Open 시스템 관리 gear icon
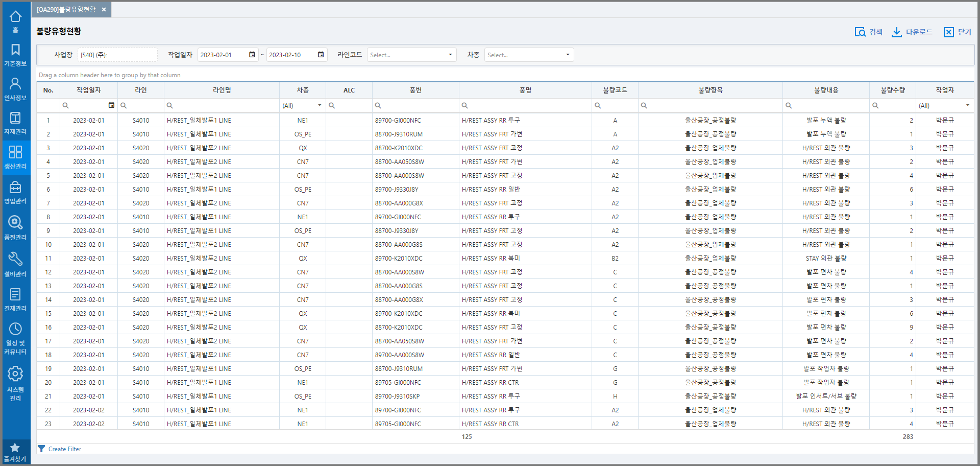The image size is (980, 466). coord(15,383)
